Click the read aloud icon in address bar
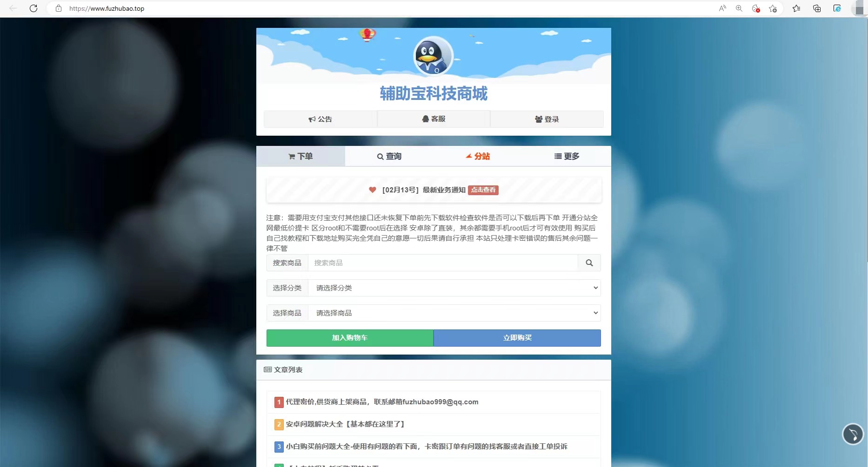 click(722, 8)
